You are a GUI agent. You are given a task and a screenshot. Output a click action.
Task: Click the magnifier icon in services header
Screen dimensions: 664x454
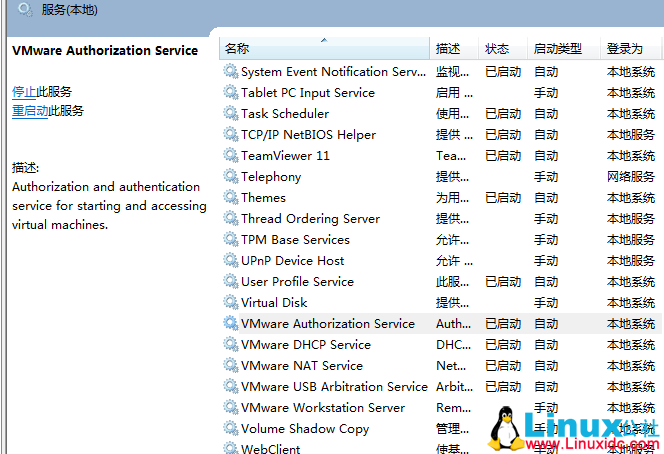(25, 11)
